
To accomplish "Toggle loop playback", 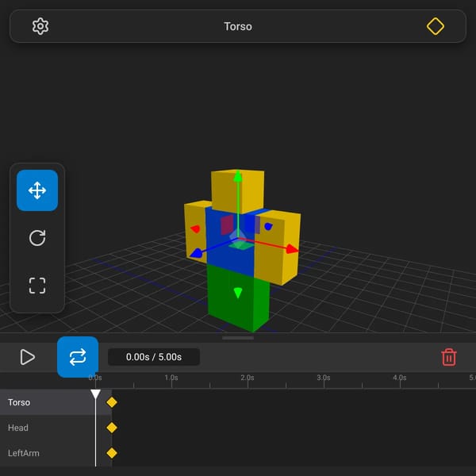I will 78,357.
